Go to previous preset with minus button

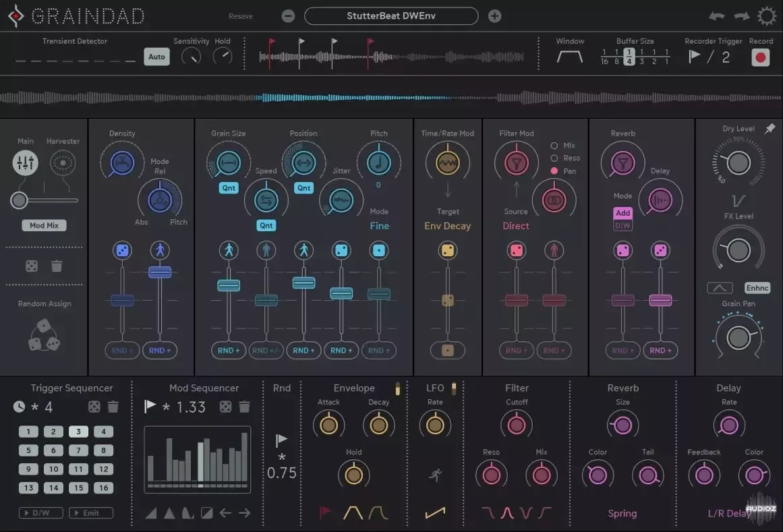(x=288, y=16)
